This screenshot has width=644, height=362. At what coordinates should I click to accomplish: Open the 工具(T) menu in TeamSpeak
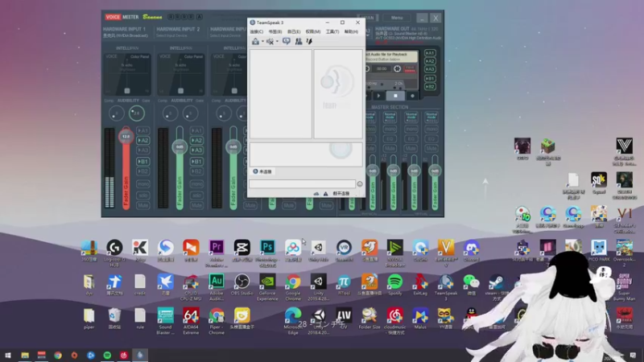332,31
